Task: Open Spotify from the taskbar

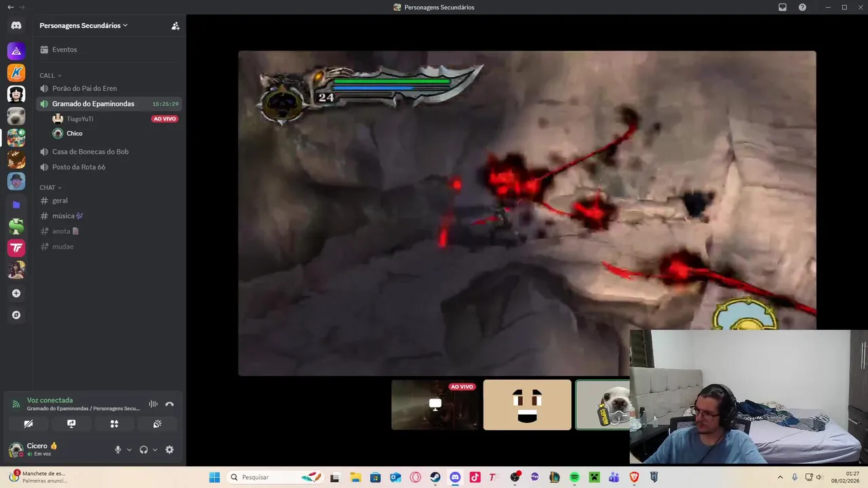Action: click(574, 477)
